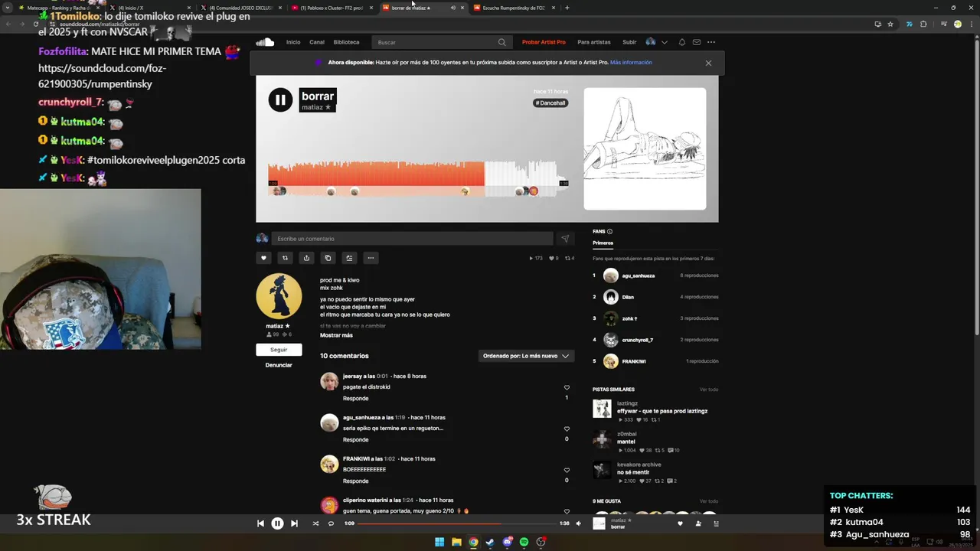Open Biblioteca in SoundCloud navigation
The height and width of the screenshot is (551, 980).
tap(346, 42)
